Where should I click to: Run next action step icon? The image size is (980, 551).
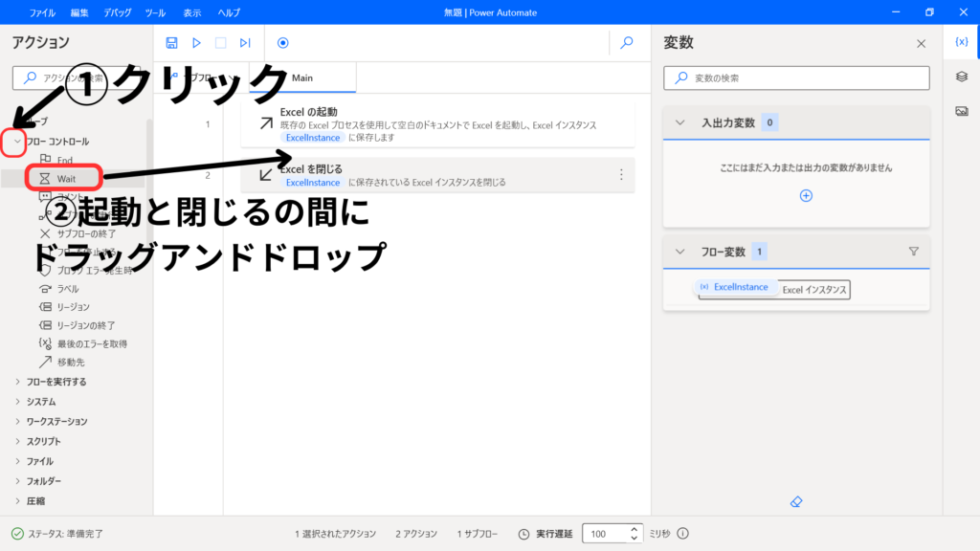(245, 42)
